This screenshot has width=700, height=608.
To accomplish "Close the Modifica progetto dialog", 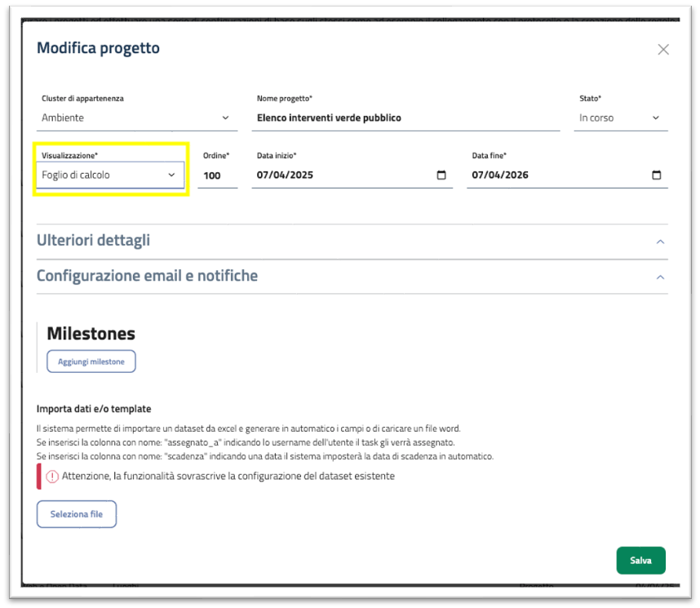I will tap(663, 50).
